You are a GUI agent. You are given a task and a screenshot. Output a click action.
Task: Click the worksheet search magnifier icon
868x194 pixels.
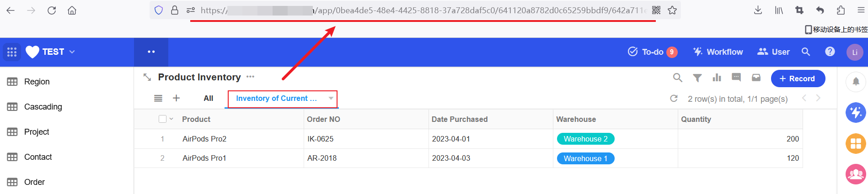coord(677,78)
